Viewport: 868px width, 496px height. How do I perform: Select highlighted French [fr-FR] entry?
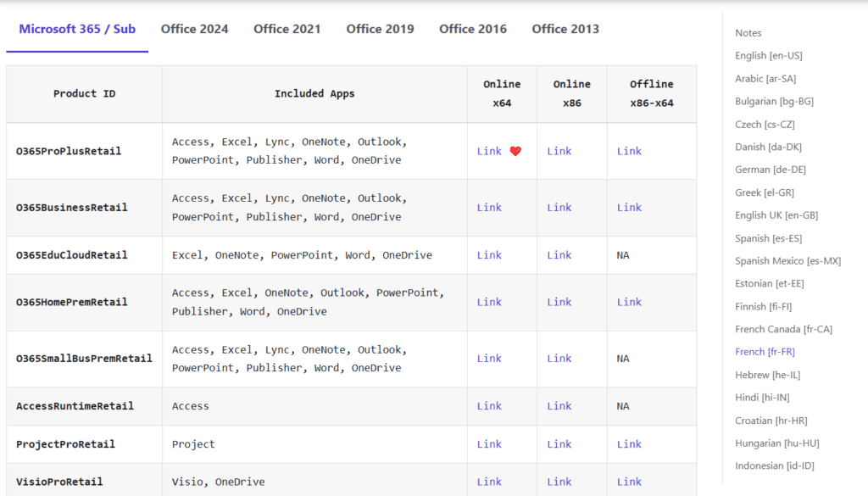pos(765,352)
